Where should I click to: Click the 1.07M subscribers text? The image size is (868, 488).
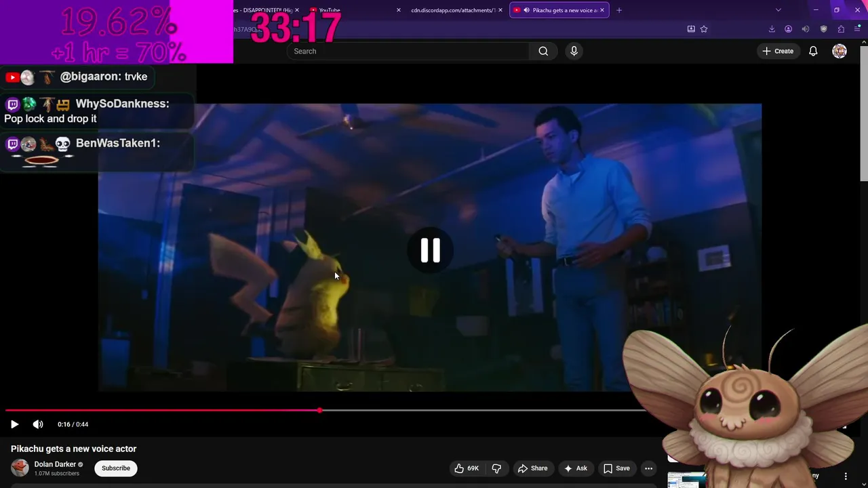tap(57, 473)
